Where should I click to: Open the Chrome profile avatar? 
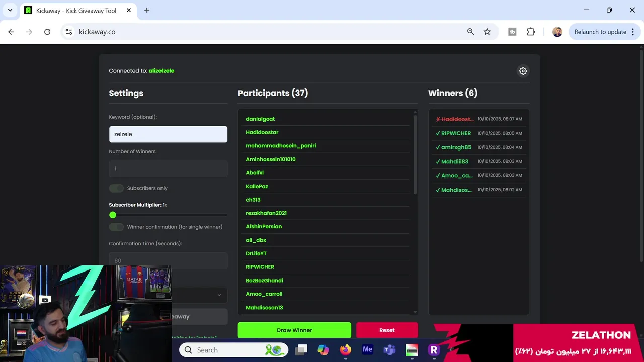tap(557, 32)
